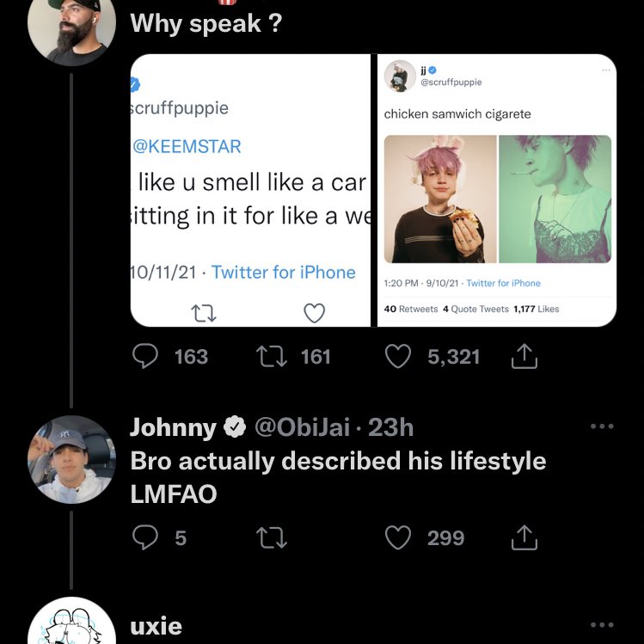Open the uxie display name
This screenshot has height=644, width=644.
[x=156, y=626]
